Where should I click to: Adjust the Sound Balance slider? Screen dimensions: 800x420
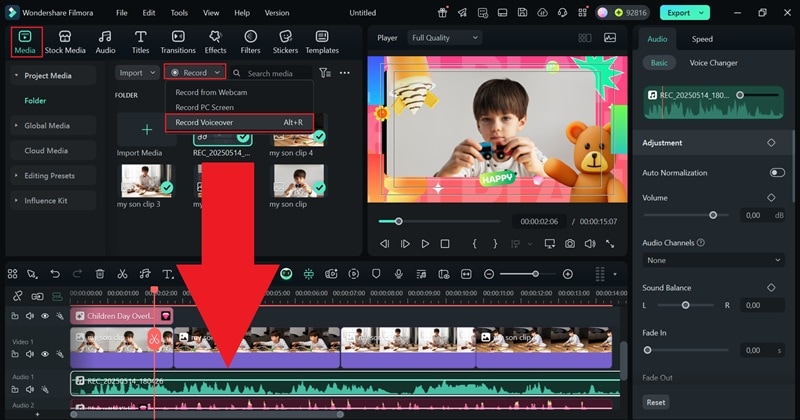tap(686, 305)
